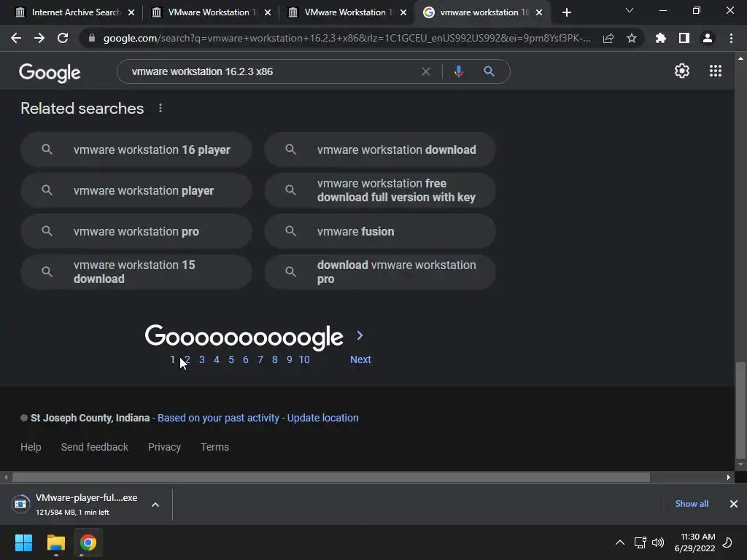
Task: Click the URL in the address bar
Action: click(x=347, y=38)
